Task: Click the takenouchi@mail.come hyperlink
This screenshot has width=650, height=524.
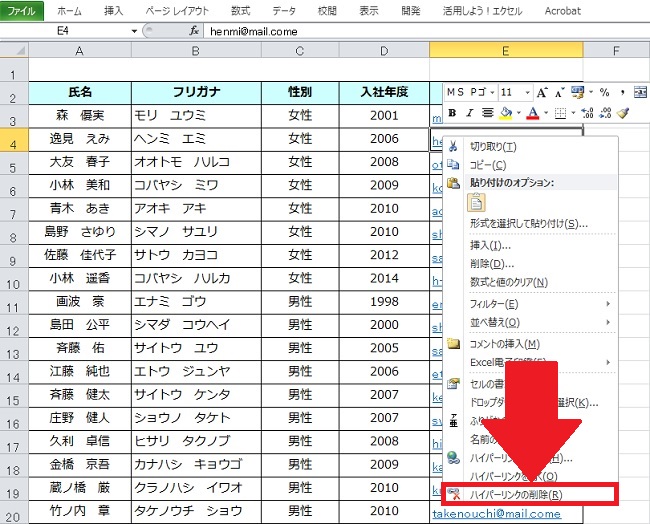Action: 496,514
